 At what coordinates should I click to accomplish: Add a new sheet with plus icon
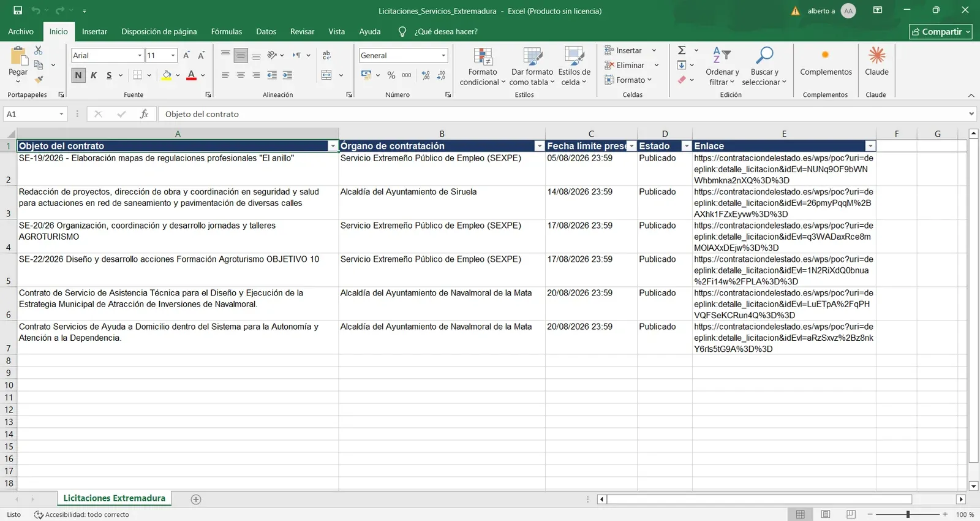196,499
